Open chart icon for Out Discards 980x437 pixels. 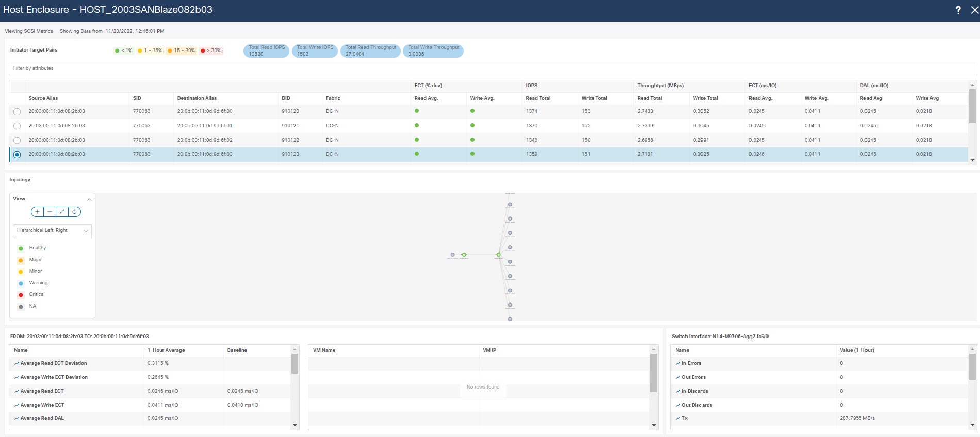[678, 406]
